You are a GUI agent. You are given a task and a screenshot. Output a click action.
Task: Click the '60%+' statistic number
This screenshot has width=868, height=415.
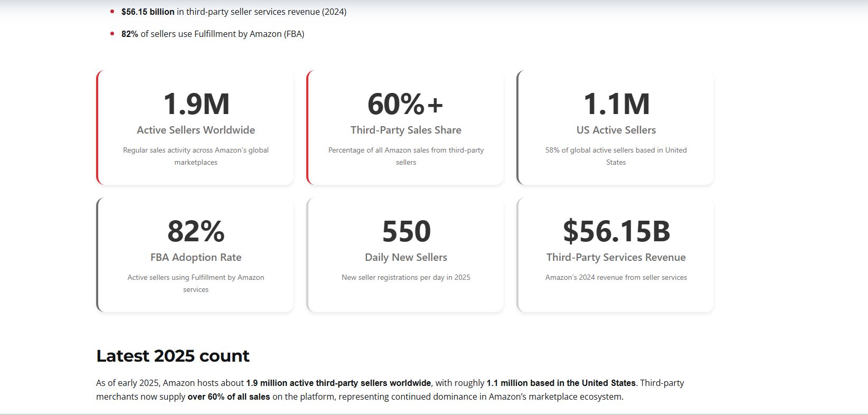click(x=405, y=104)
